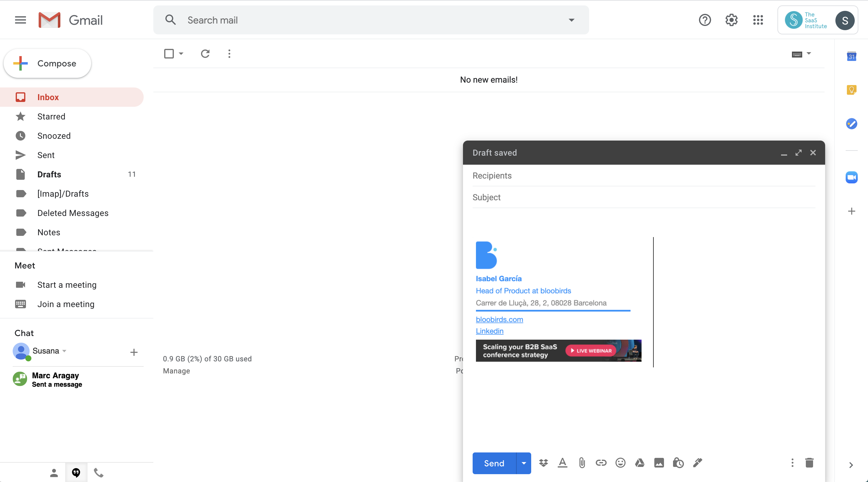Click the Isabel García signature name
This screenshot has height=482, width=868.
(498, 279)
